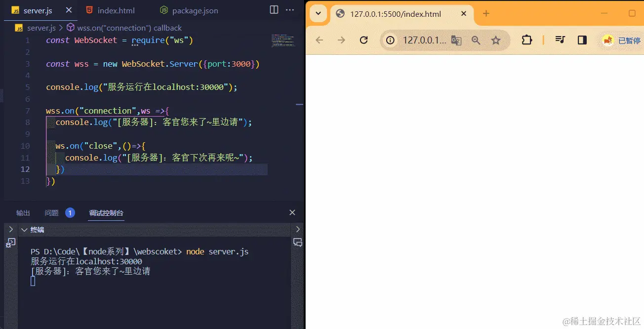Click terminal output '服务运行在localhost:30000'
Image resolution: width=644 pixels, height=329 pixels.
click(x=86, y=261)
